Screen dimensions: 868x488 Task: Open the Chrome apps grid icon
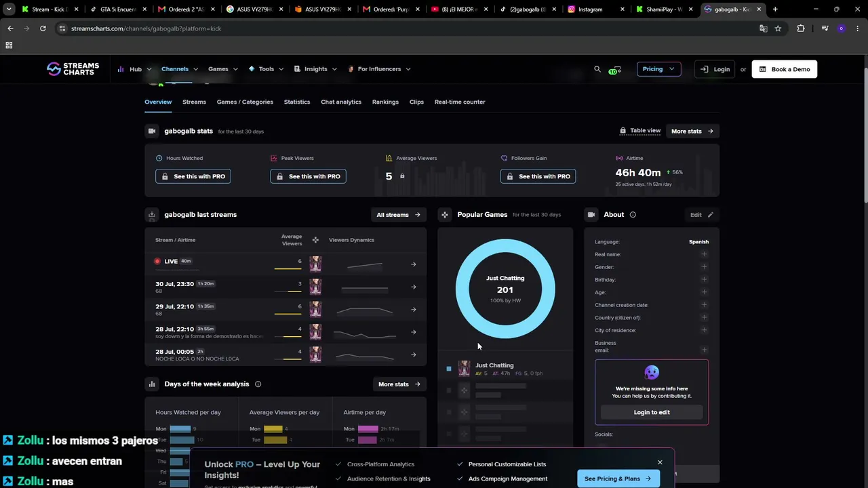[x=9, y=45]
